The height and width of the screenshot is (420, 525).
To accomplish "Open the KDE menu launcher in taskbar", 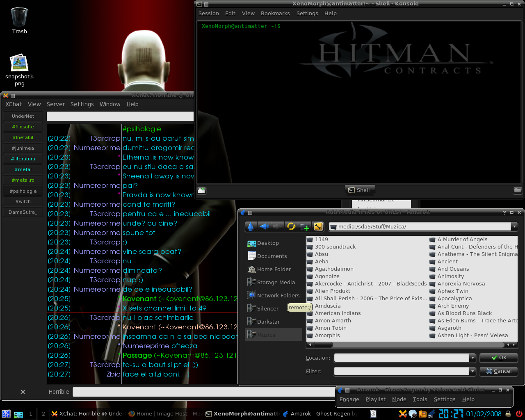I will [x=6, y=414].
